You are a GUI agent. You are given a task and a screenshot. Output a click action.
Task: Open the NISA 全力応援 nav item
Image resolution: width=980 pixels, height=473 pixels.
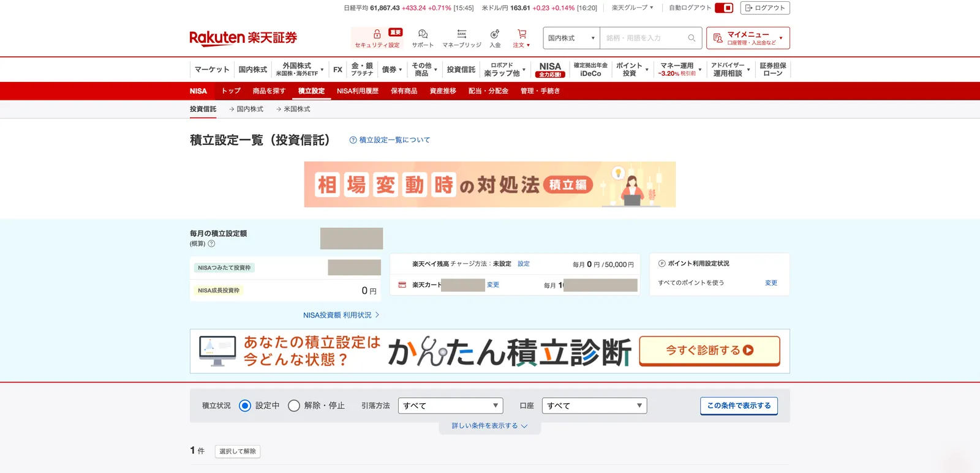click(550, 69)
